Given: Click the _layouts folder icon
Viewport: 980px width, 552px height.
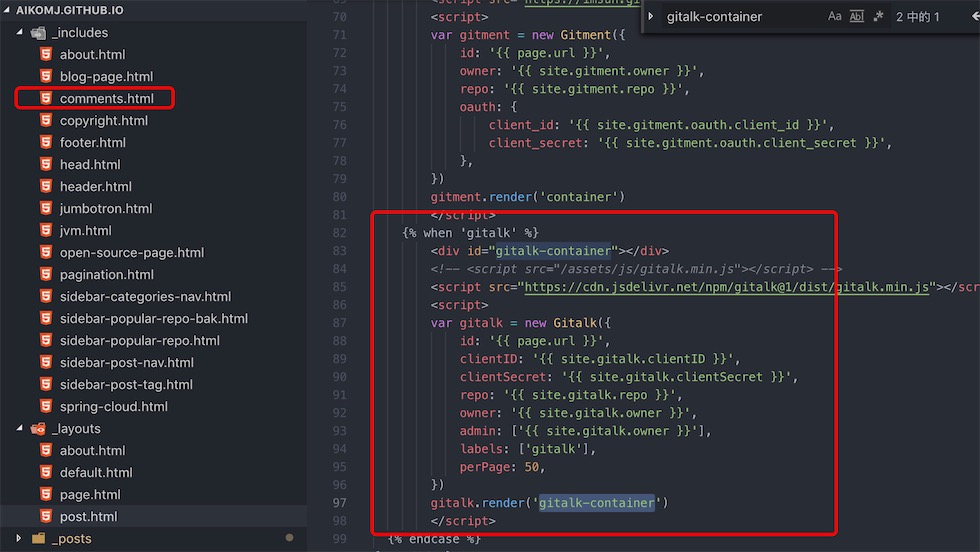Looking at the screenshot, I should (38, 428).
